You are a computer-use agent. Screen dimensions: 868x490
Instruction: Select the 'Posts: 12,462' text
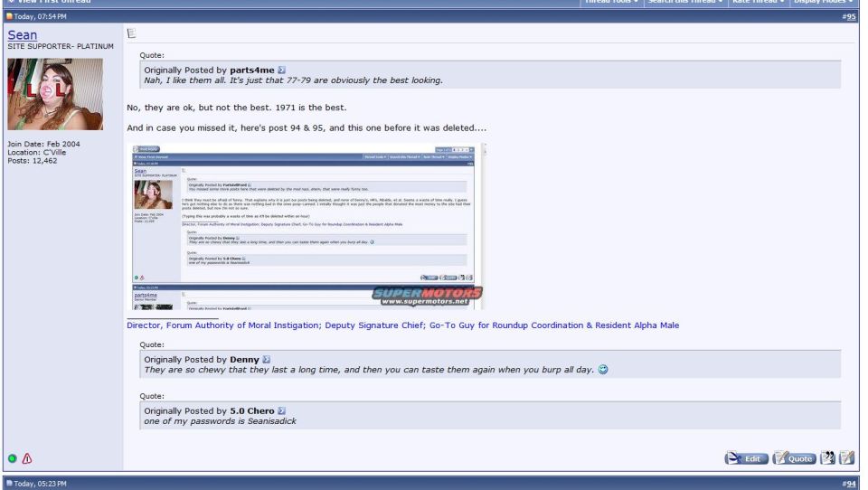[x=33, y=161]
